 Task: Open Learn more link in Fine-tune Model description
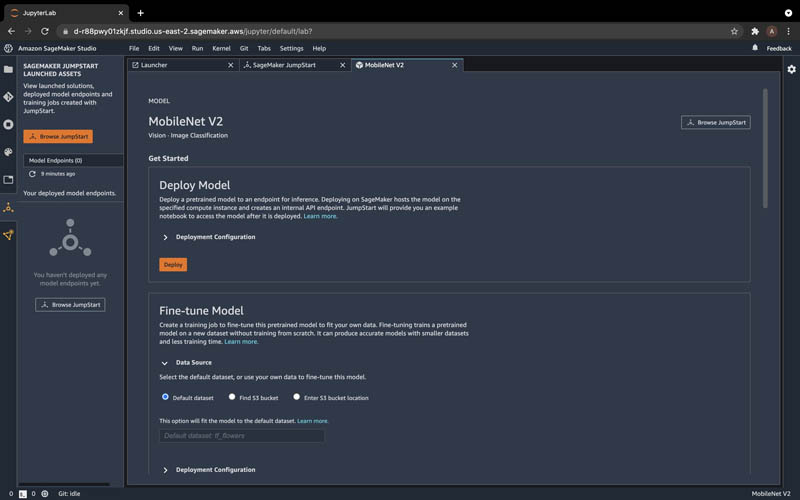(x=241, y=342)
